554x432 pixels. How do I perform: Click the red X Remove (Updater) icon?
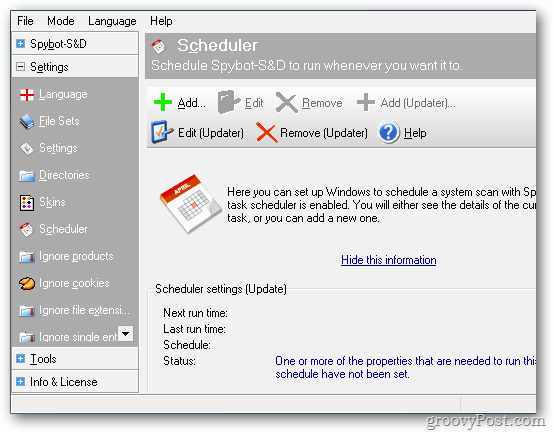(266, 132)
